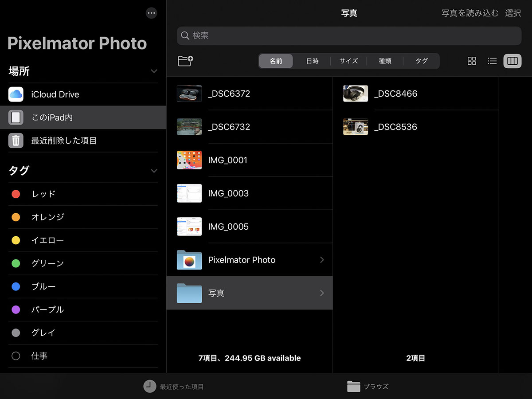The height and width of the screenshot is (399, 532).
Task: Select the yellow イエロー tag
Action: point(83,240)
